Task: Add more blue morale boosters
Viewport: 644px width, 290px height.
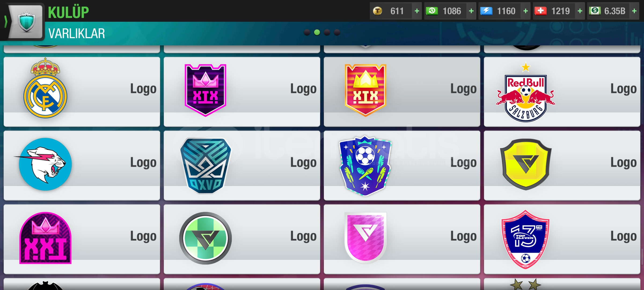Action: pos(526,11)
